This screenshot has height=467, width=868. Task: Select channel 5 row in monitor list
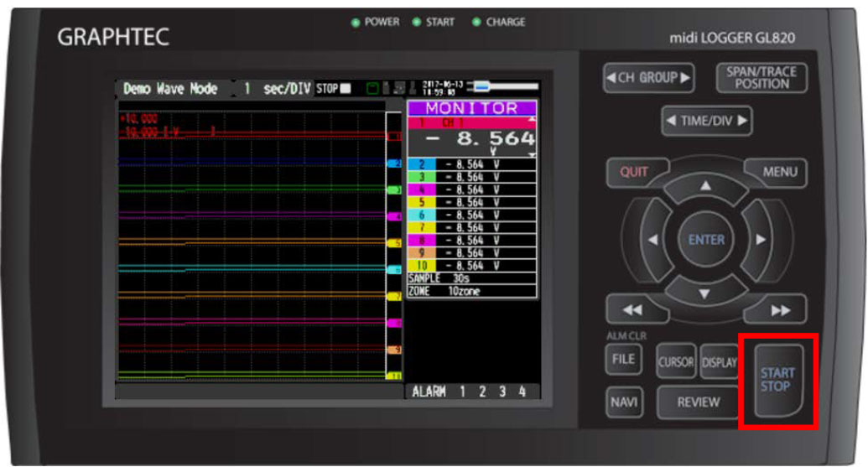[471, 203]
